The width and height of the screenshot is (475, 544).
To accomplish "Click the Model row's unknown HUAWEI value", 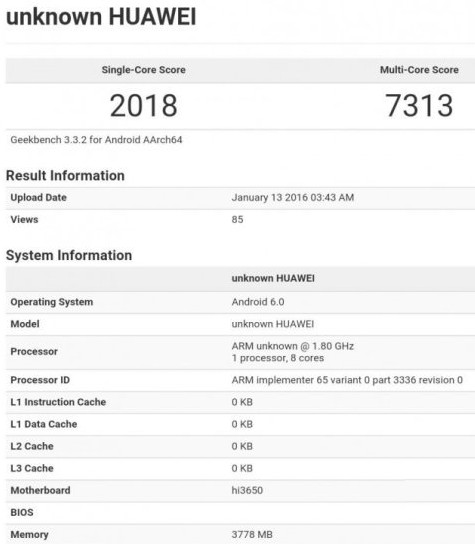I will (x=273, y=324).
